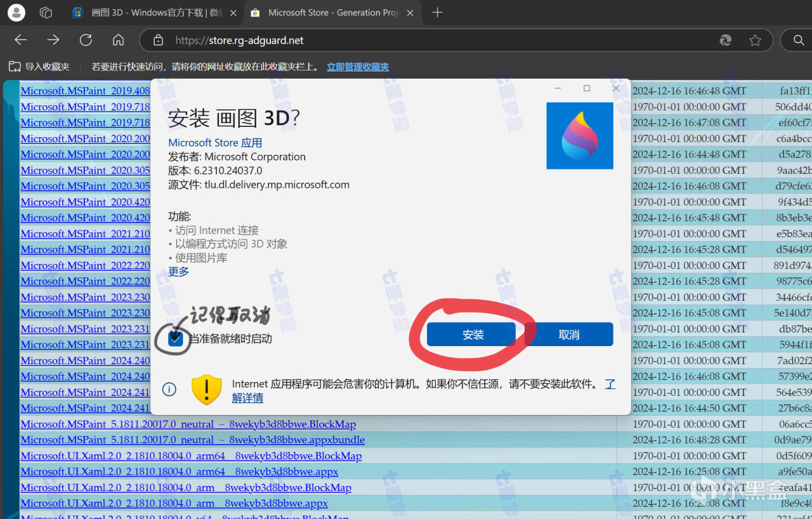Click the 使用图片库 capability line
Viewport: 812px width, 519px height.
point(198,258)
